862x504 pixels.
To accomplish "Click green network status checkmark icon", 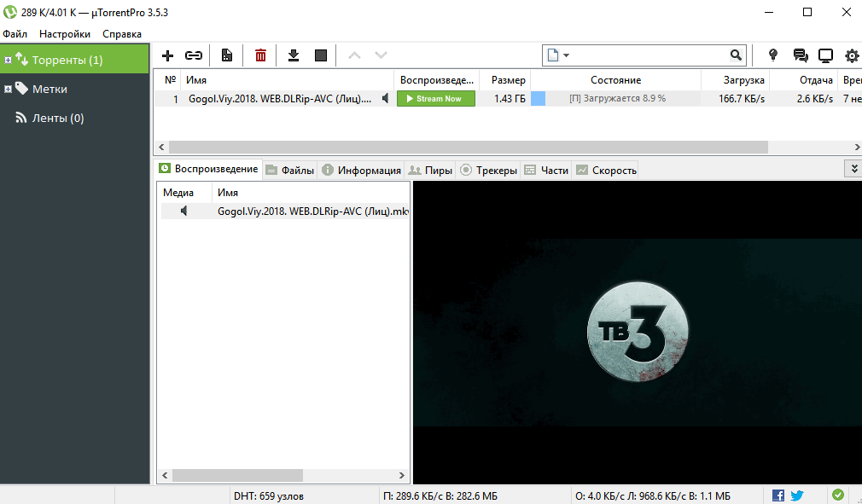I will [x=838, y=495].
